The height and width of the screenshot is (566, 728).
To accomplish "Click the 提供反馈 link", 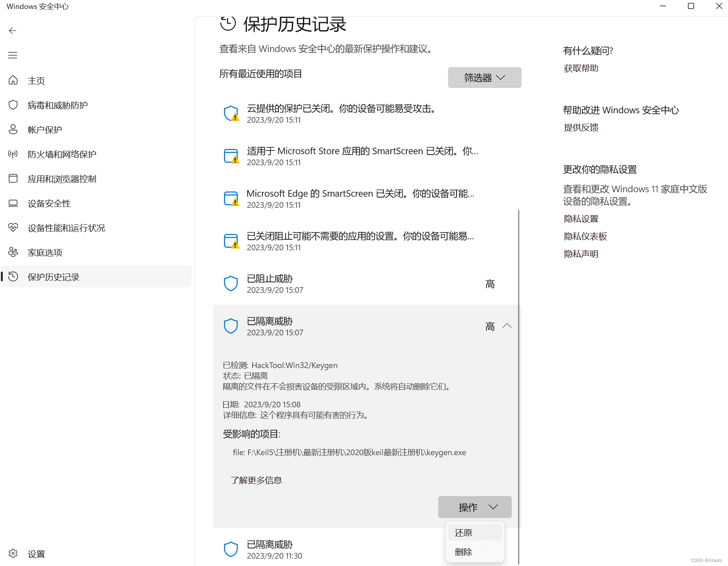I will point(581,128).
